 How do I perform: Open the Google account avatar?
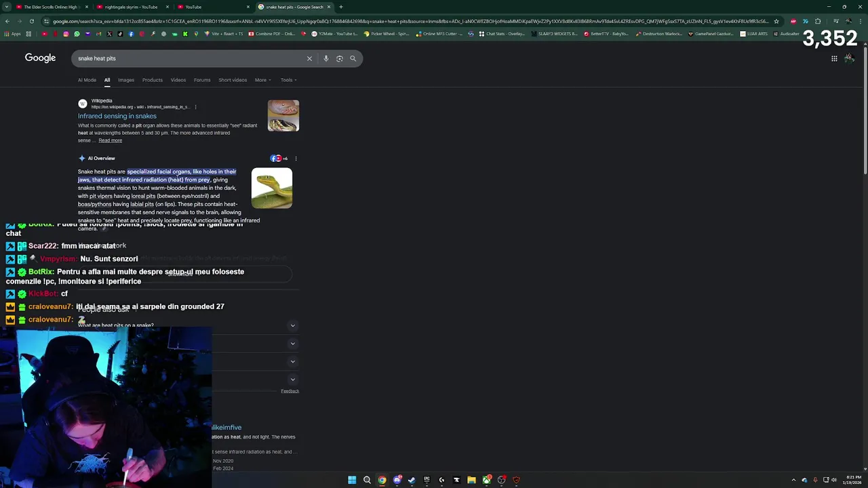[x=849, y=58]
